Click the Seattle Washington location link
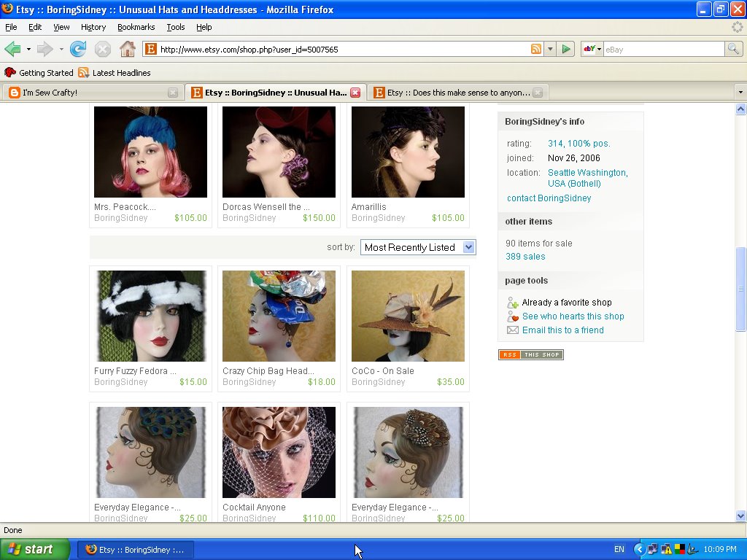This screenshot has width=747, height=560. 588,178
